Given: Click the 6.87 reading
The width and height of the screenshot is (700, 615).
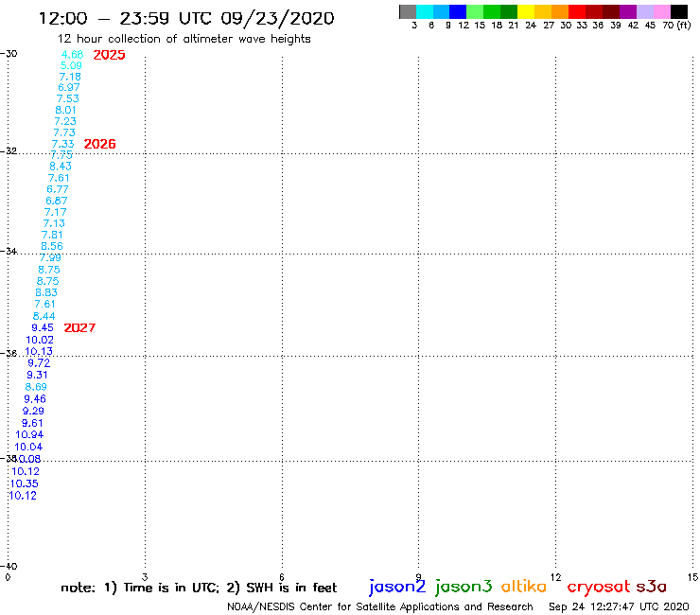Looking at the screenshot, I should (x=56, y=201).
